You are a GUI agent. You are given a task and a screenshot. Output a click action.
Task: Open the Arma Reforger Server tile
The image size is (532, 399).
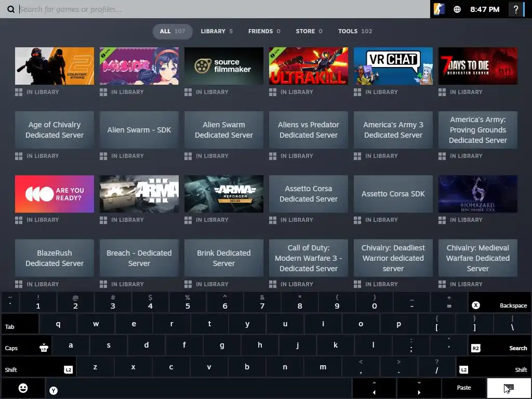[224, 194]
